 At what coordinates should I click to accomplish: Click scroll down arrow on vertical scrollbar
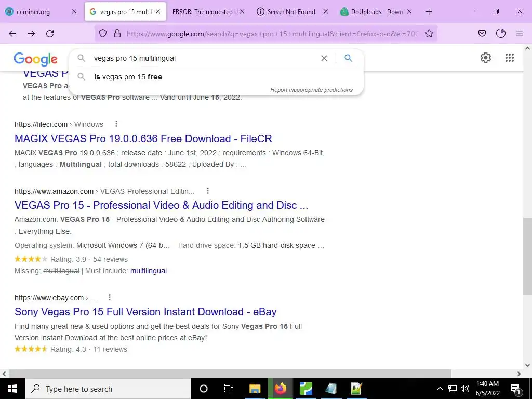[527, 365]
